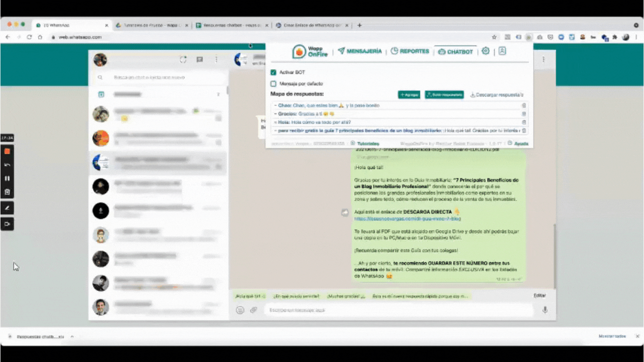Image resolution: width=644 pixels, height=362 pixels.
Task: Delete the 'para recibir gratis la guía' row
Action: point(524,130)
